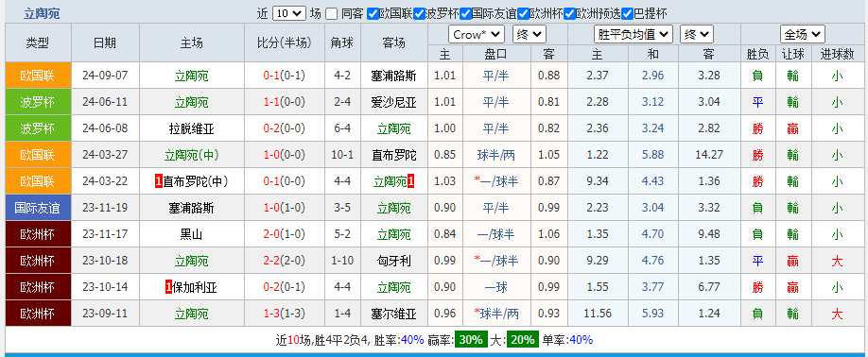Image resolution: width=868 pixels, height=357 pixels.
Task: Click the 立陶宛 team title link
Action: click(42, 14)
